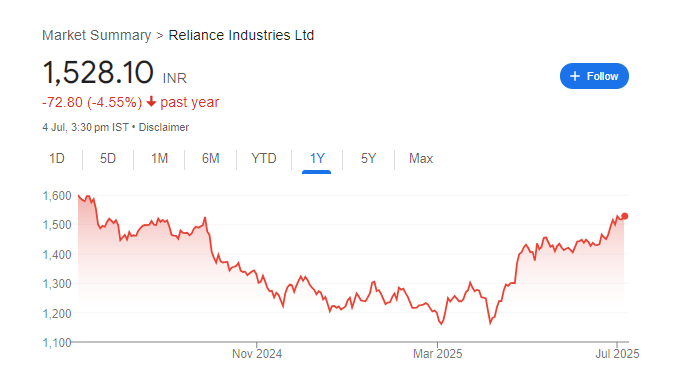
Task: Click the 1,528.10 price value
Action: click(98, 72)
